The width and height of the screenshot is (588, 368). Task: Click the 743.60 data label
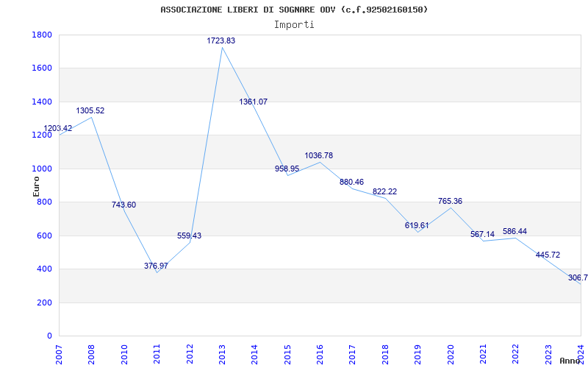(123, 205)
